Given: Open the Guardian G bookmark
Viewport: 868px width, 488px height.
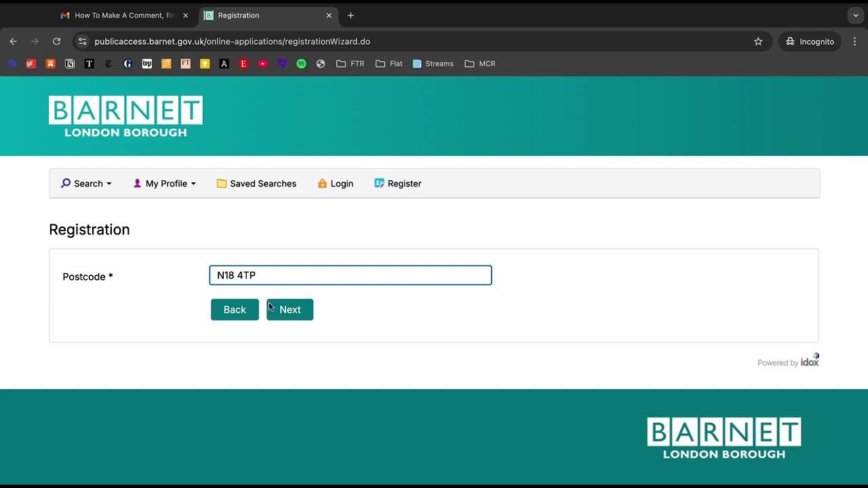Looking at the screenshot, I should coord(127,64).
